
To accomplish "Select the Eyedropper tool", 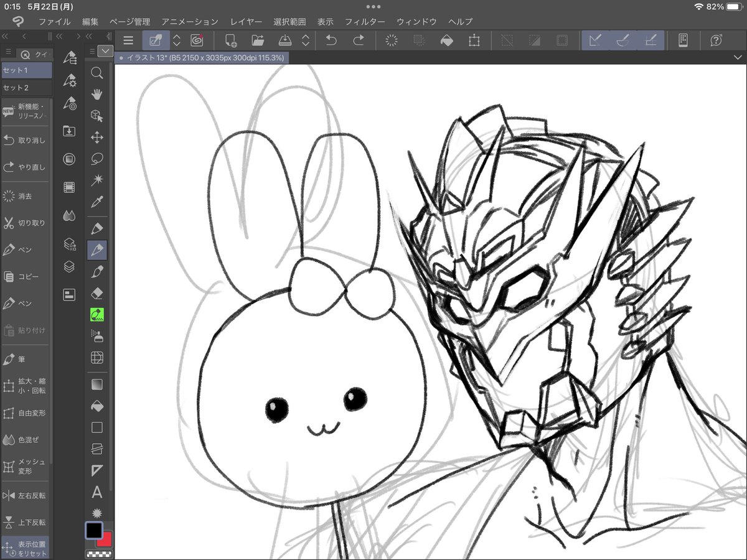I will [96, 202].
